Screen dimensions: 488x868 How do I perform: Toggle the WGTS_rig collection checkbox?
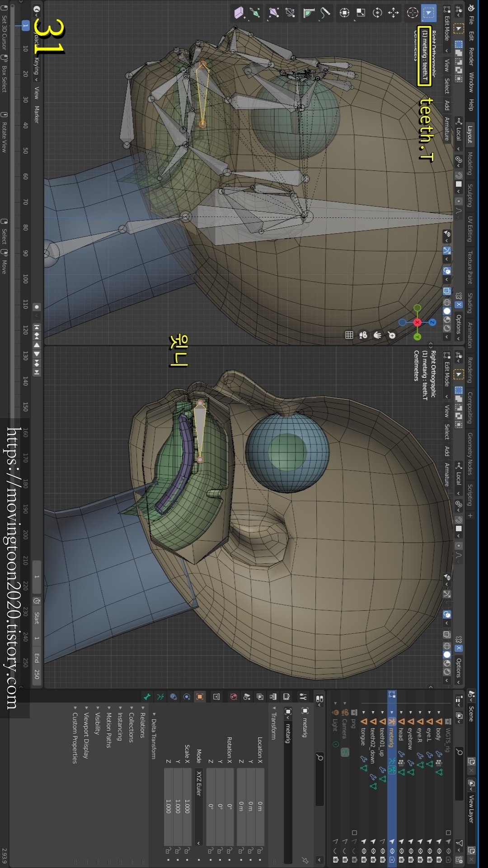coord(448,832)
